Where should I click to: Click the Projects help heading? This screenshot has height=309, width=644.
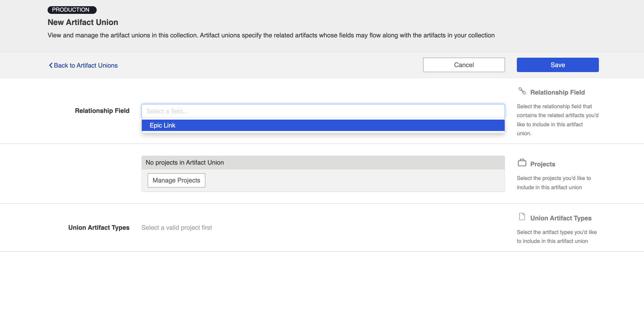[543, 164]
